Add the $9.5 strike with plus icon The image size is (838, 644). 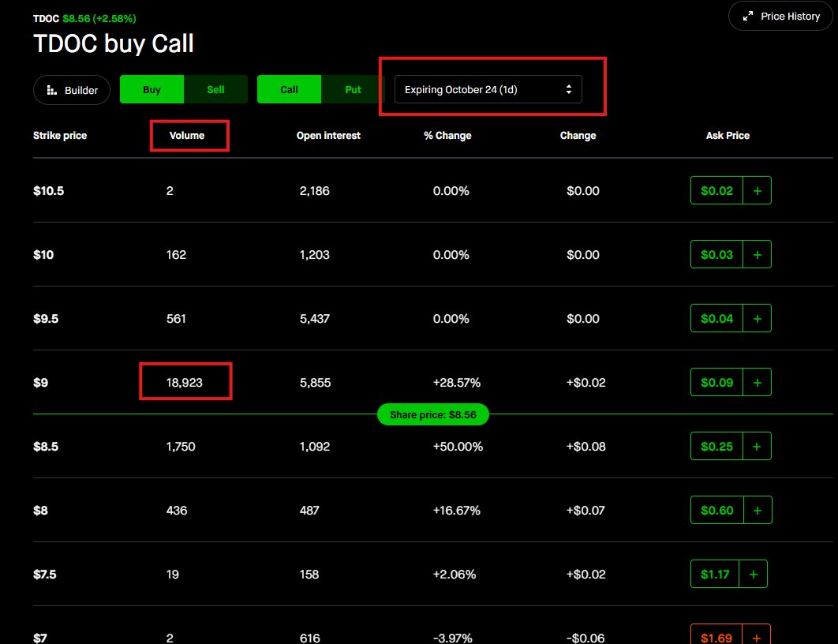pos(757,318)
